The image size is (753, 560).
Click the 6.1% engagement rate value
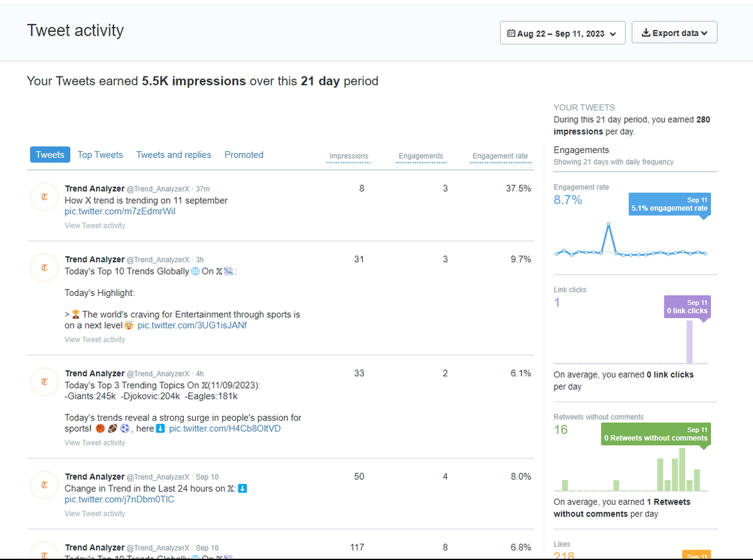tap(521, 373)
